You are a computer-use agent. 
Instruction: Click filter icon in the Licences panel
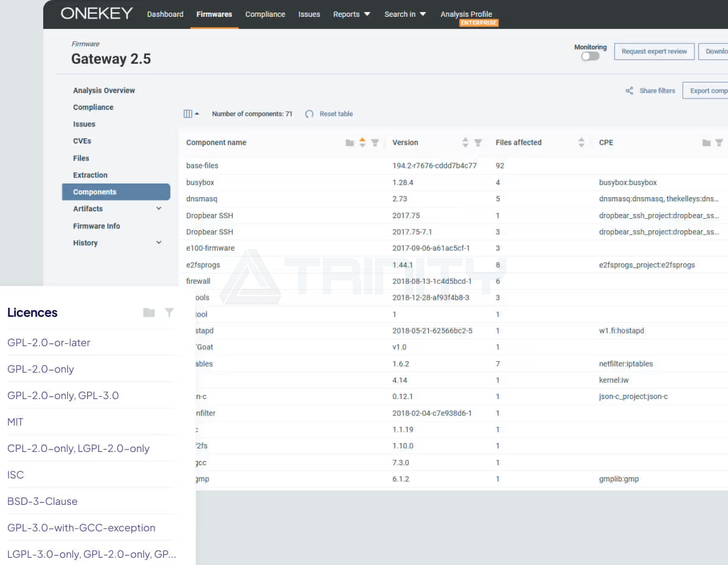point(169,313)
